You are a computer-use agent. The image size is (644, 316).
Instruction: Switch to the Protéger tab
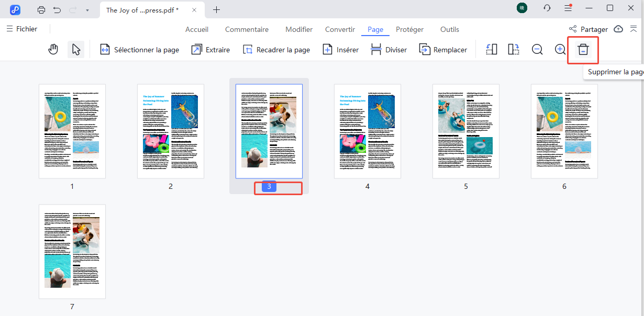[x=410, y=29]
